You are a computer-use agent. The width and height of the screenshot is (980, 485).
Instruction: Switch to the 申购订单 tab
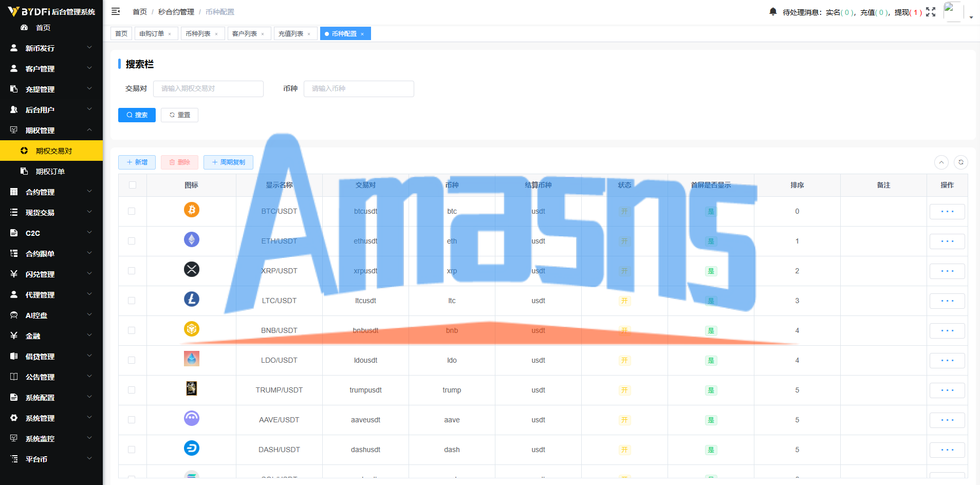tap(156, 33)
